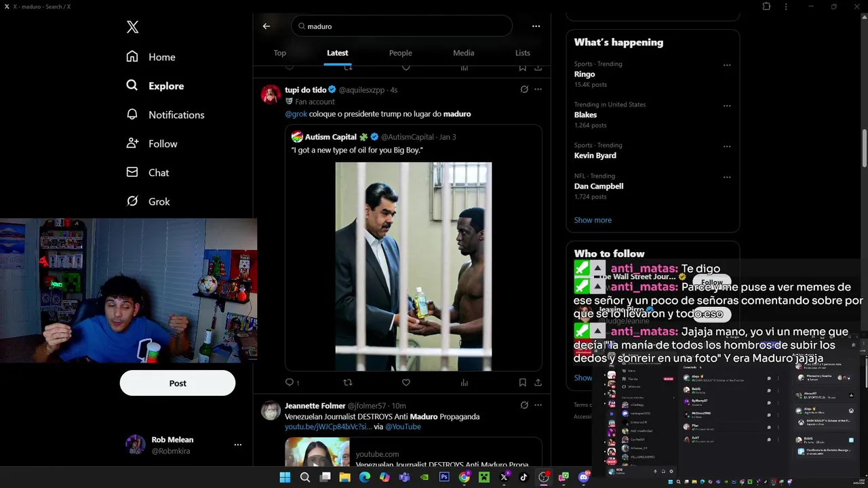Open the quoted tweet jail image

pos(414,266)
